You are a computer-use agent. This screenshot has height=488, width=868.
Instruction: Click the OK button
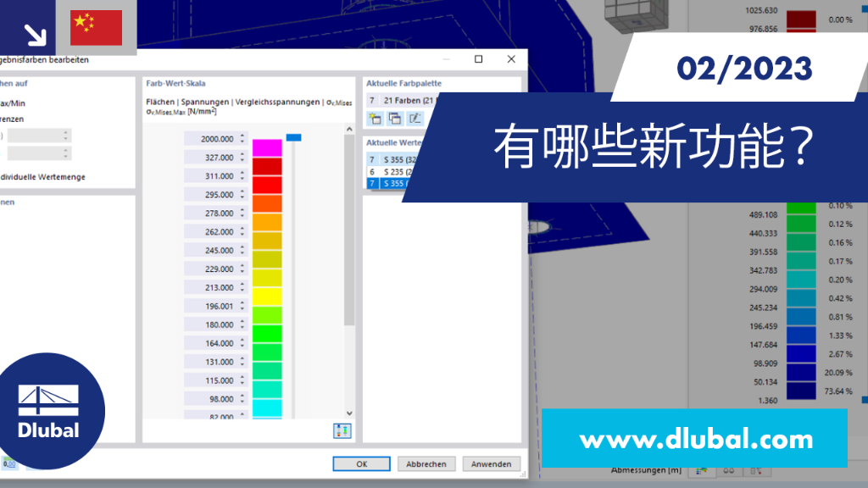tap(361, 464)
